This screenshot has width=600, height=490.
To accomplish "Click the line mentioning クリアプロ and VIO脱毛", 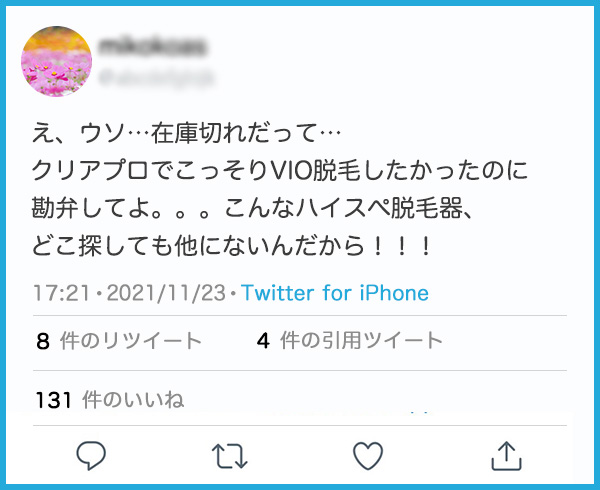I will click(280, 170).
